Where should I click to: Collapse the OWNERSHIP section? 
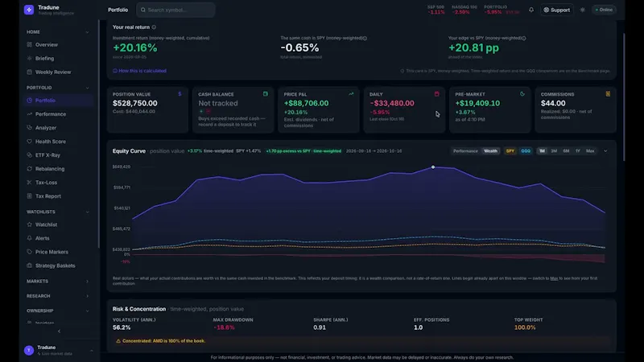pyautogui.click(x=87, y=311)
